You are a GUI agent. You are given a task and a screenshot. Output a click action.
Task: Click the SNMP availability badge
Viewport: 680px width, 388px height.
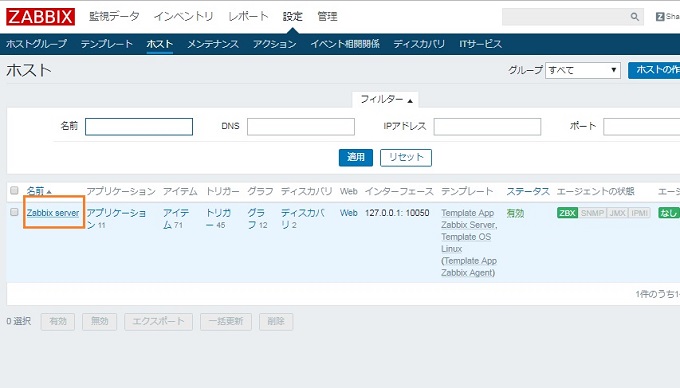coord(592,213)
